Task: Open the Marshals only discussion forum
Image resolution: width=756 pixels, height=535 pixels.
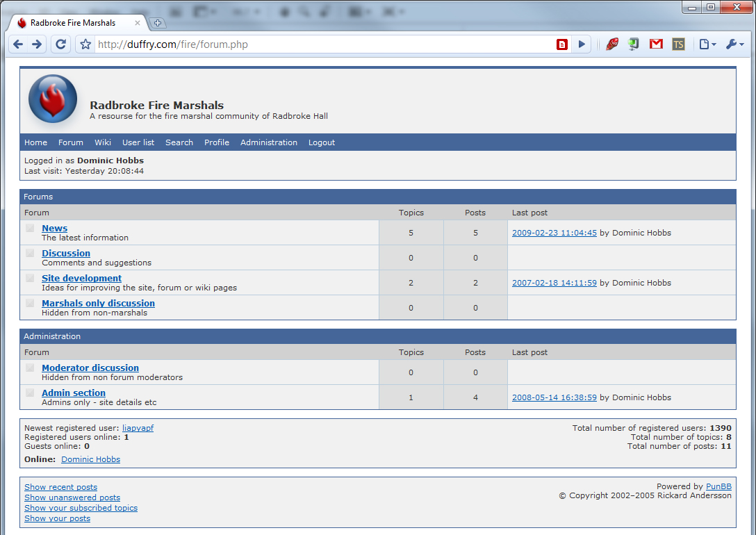Action: tap(98, 303)
